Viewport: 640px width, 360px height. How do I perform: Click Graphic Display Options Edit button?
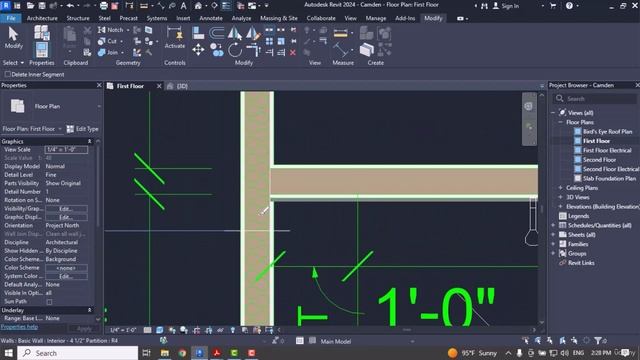tap(66, 217)
